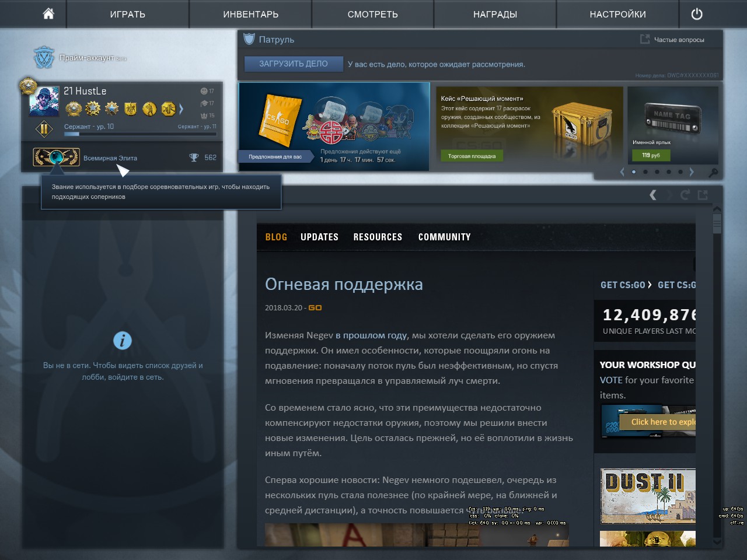Screen dimensions: 747x560
Task: Select the round gold operation coin
Action: [149, 108]
